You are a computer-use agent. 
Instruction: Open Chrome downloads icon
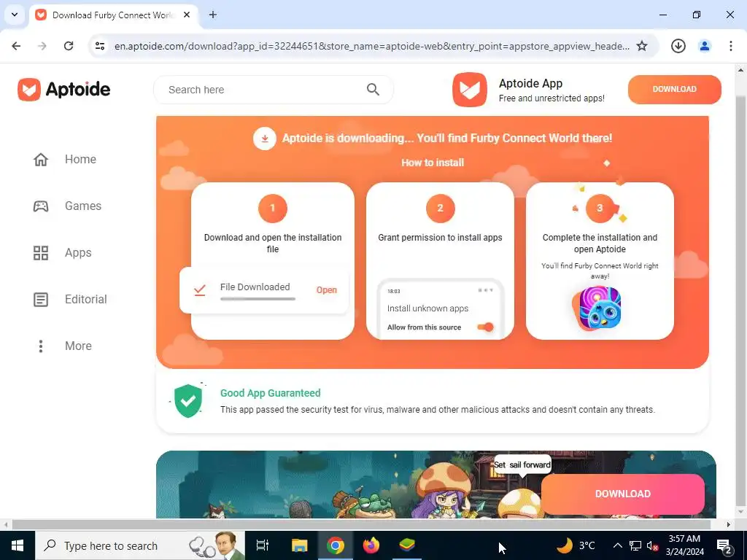[x=678, y=46]
